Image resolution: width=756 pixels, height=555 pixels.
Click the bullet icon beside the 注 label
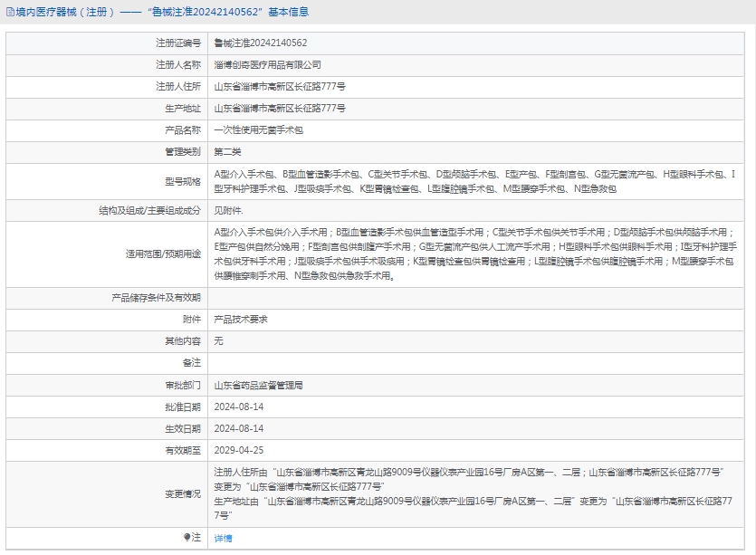[187, 537]
